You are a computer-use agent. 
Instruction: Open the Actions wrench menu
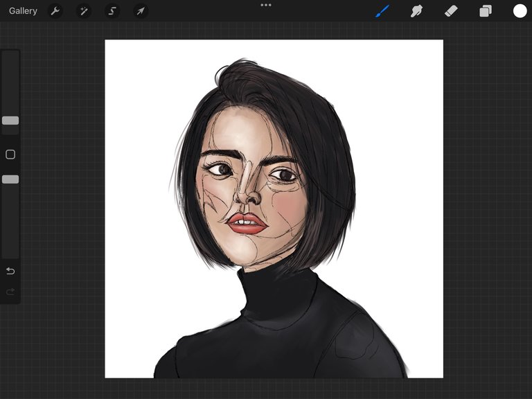tap(55, 11)
